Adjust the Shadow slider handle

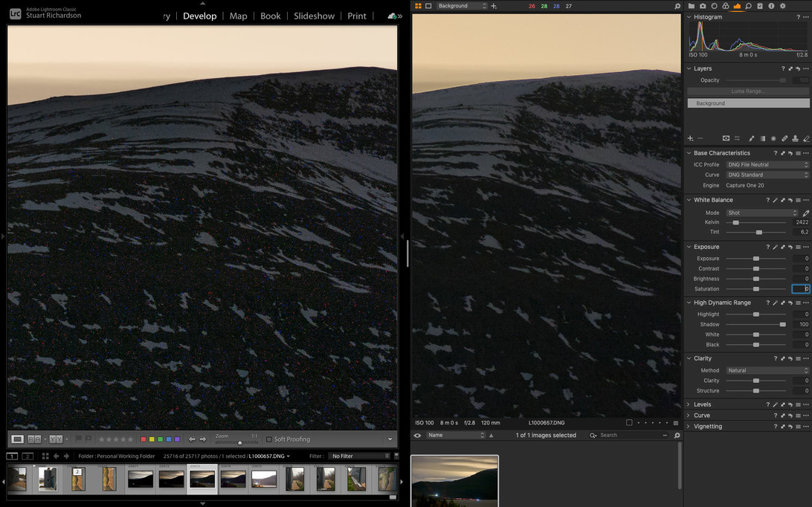(782, 324)
